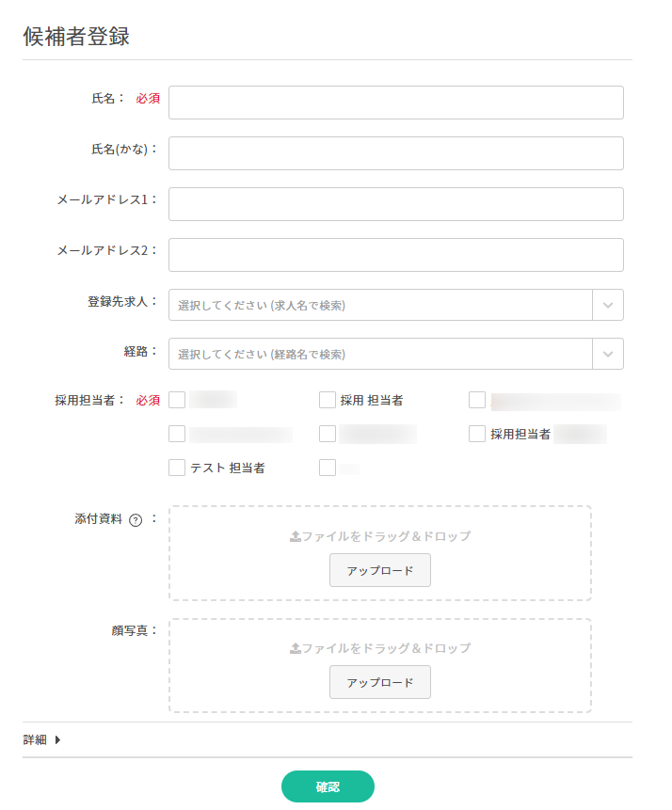672x810 pixels.
Task: Tick the テスト 担当者 checkbox
Action: coord(177,468)
